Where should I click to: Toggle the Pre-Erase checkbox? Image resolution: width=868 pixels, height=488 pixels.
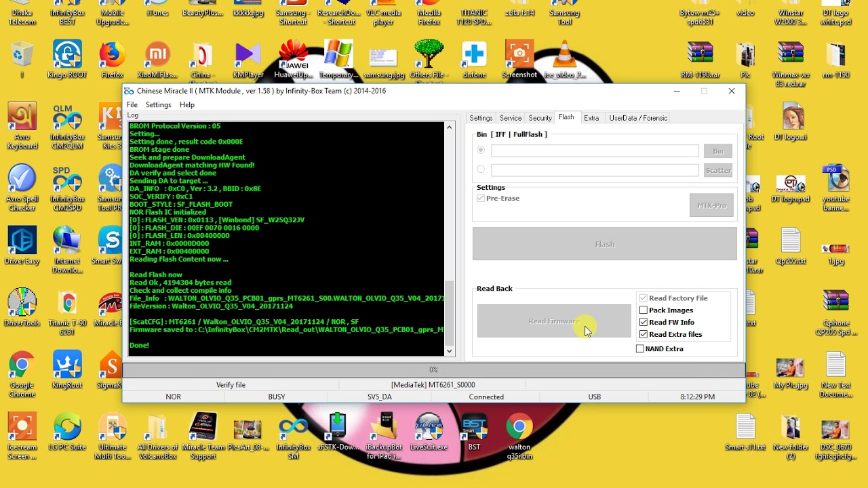click(x=481, y=198)
